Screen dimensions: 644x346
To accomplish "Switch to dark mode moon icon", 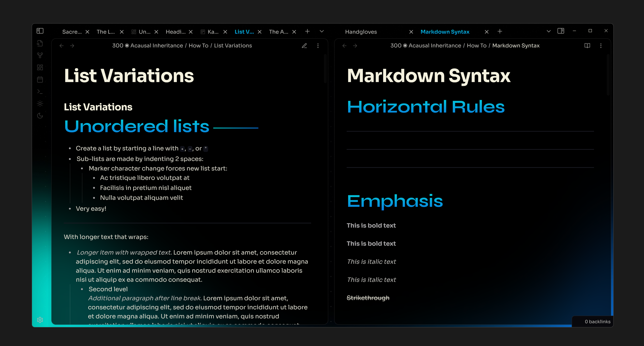I will click(40, 116).
